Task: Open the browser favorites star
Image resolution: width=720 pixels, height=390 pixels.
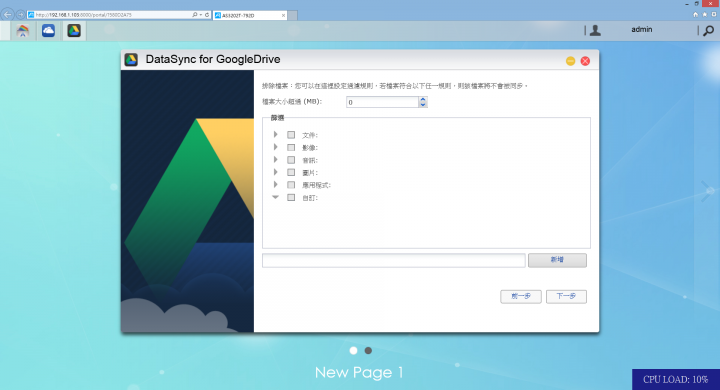Action: click(704, 15)
